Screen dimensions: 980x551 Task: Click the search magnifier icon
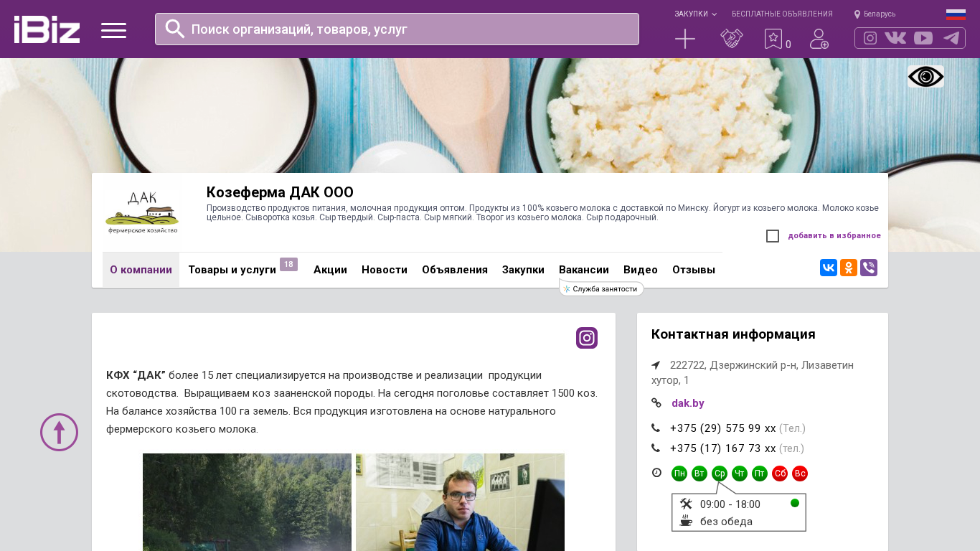point(175,29)
